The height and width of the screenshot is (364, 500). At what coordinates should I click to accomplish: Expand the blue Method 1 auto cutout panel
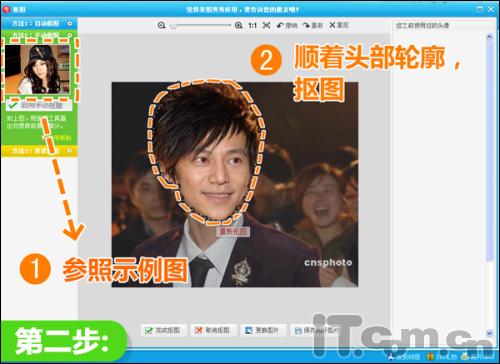point(39,24)
